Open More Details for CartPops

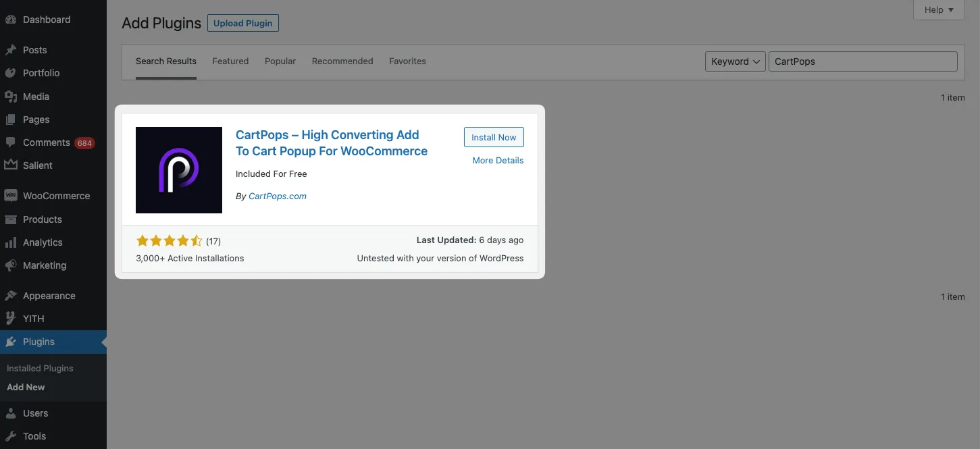(x=498, y=161)
